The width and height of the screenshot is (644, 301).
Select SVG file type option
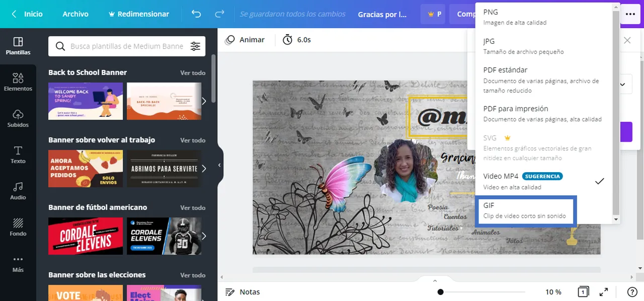543,147
